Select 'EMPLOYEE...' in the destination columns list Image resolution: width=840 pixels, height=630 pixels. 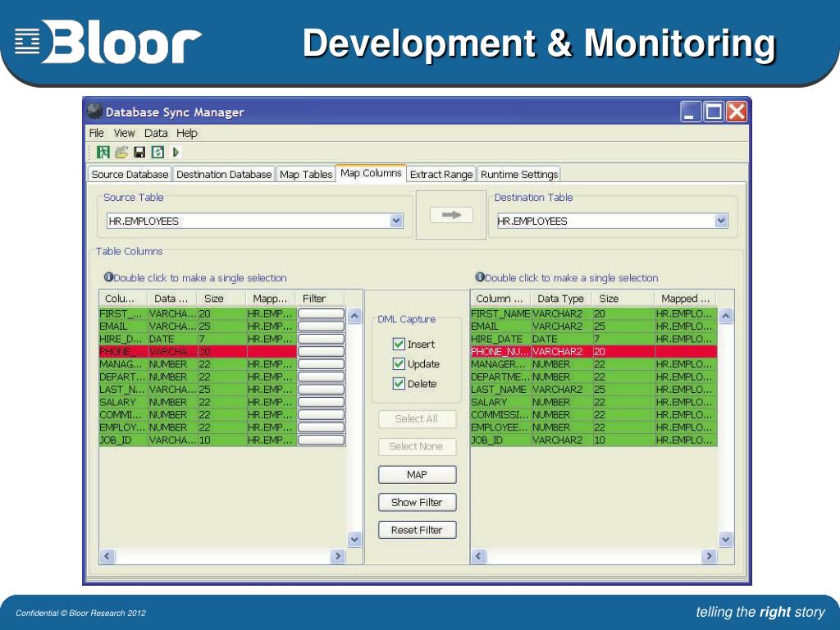500,427
